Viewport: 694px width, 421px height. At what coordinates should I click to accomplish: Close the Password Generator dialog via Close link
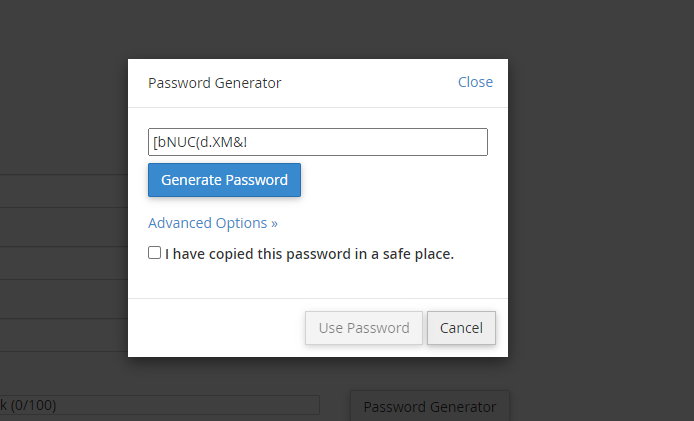coord(475,82)
